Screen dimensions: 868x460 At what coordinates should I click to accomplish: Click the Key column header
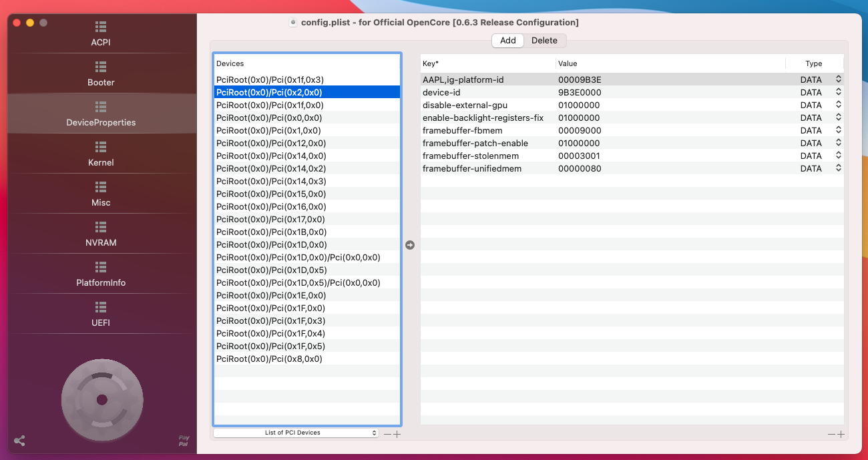coord(431,63)
